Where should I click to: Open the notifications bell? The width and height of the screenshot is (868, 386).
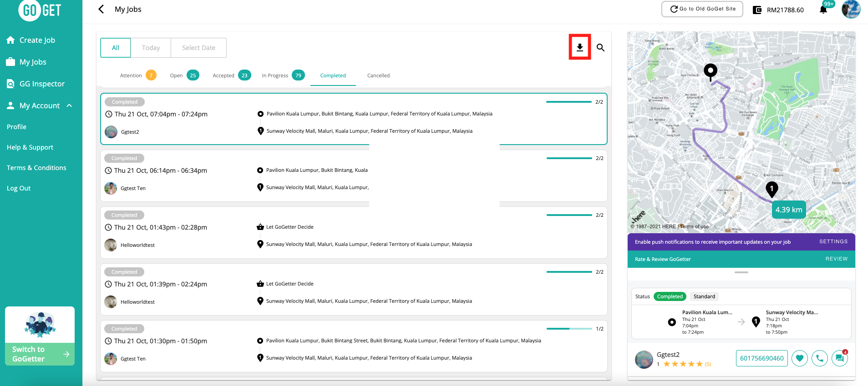pos(823,10)
